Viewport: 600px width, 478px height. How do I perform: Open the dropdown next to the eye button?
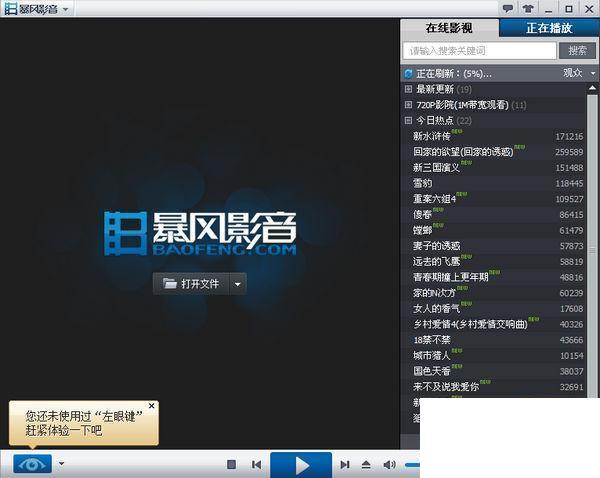[61, 464]
